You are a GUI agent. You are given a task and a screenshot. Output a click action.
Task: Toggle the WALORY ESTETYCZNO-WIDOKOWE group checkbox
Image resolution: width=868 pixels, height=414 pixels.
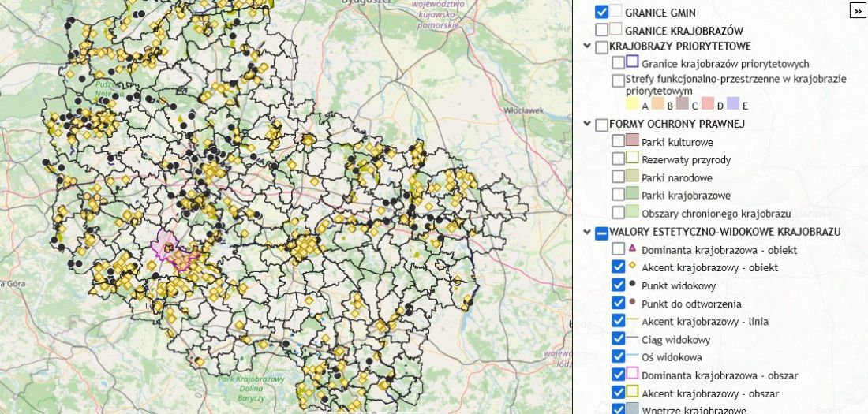pyautogui.click(x=601, y=233)
